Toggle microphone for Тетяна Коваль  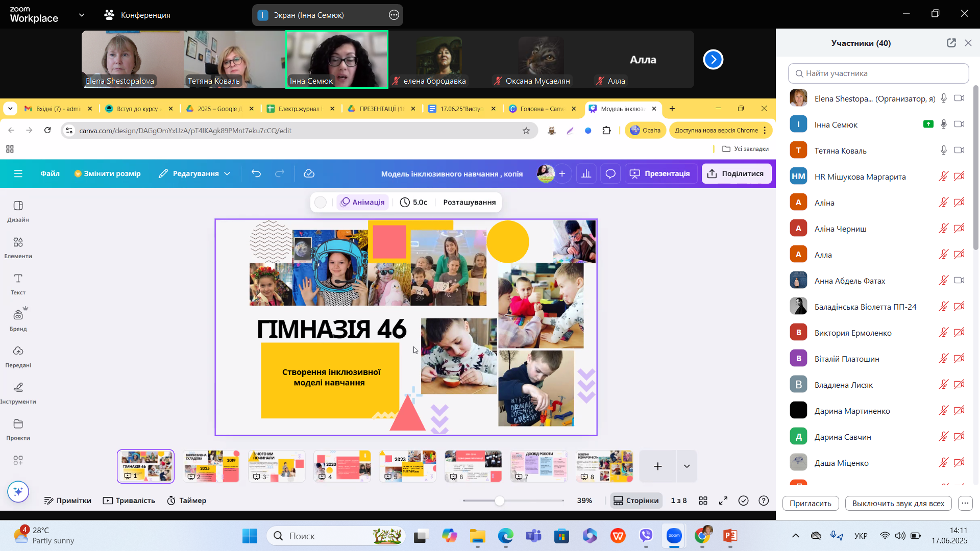coord(944,150)
